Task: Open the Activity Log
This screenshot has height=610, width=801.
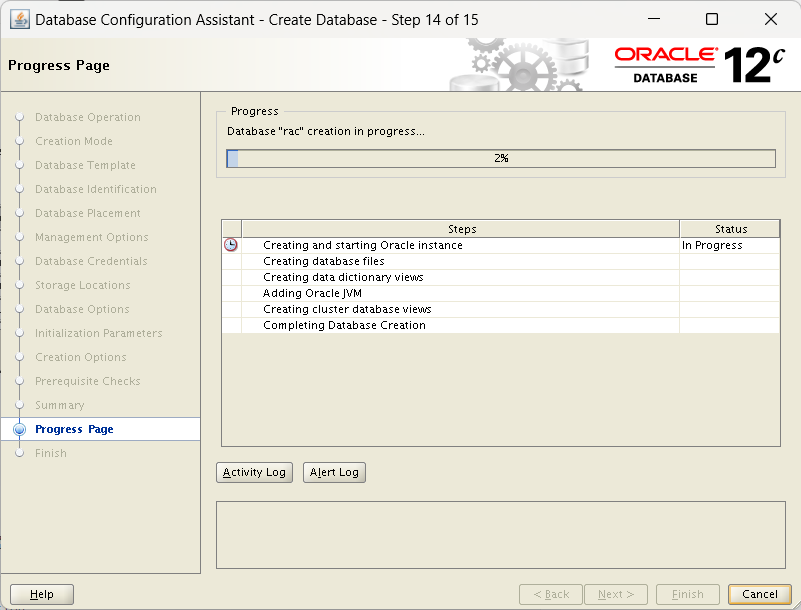Action: tap(254, 473)
